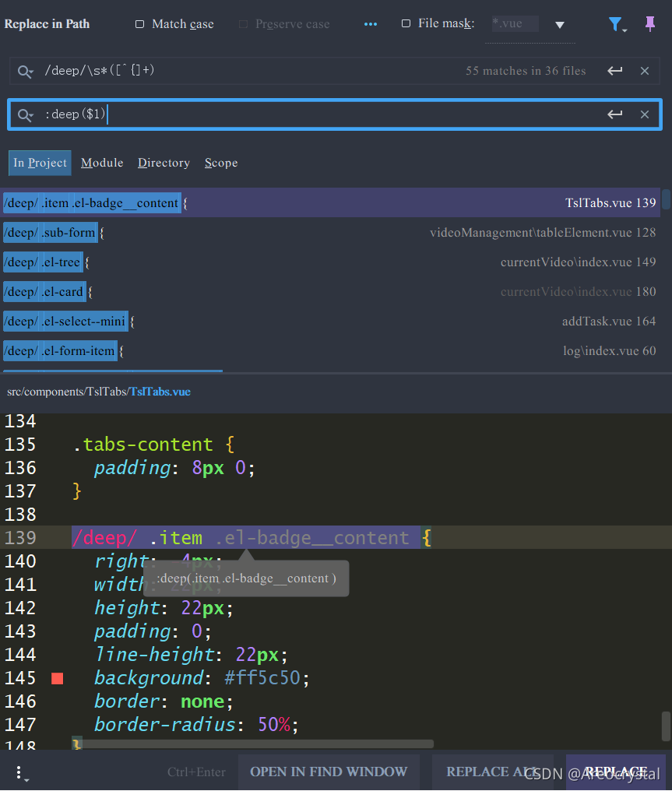Enable the File mask checkbox

[406, 23]
